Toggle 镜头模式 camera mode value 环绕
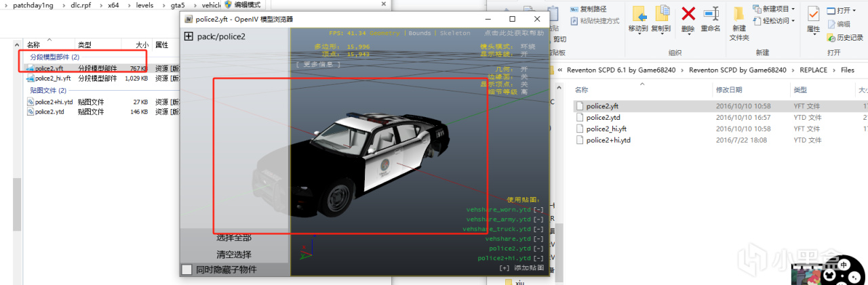 pos(528,46)
